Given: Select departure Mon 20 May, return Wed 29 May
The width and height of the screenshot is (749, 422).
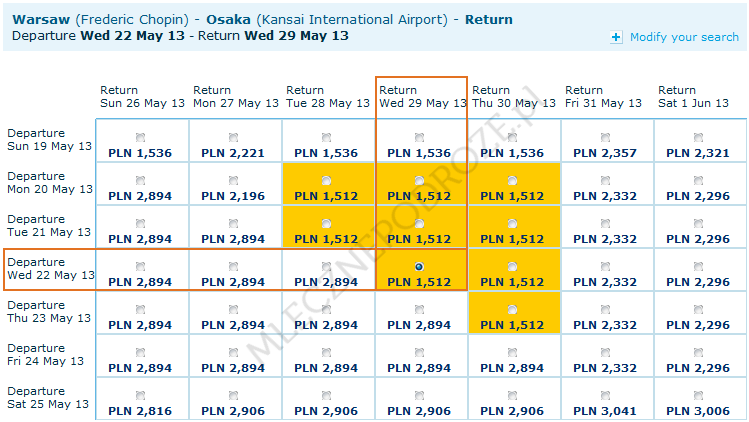Looking at the screenshot, I should 419,180.
